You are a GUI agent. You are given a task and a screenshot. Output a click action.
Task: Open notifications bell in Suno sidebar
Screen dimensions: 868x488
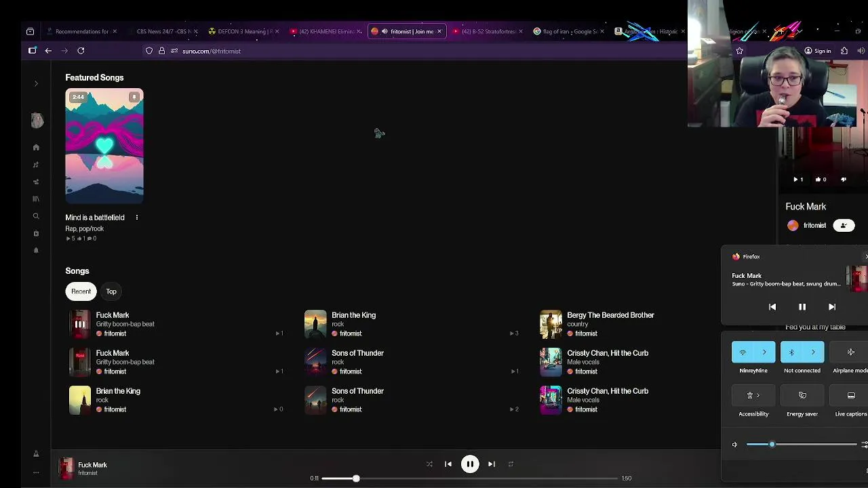36,250
